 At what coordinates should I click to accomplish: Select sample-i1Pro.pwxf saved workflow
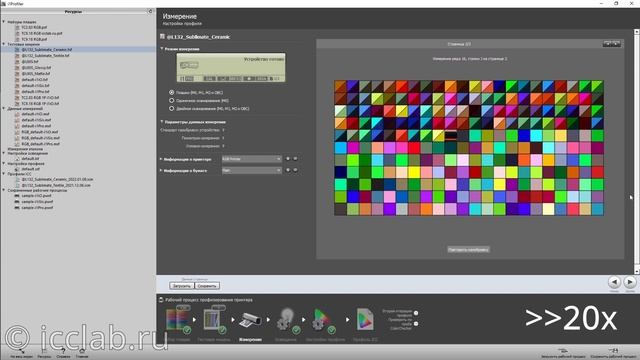point(37,207)
